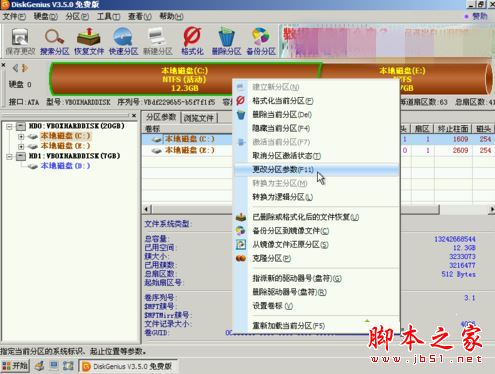
Task: Click the HD0 disk icon in tree
Action: point(21,126)
